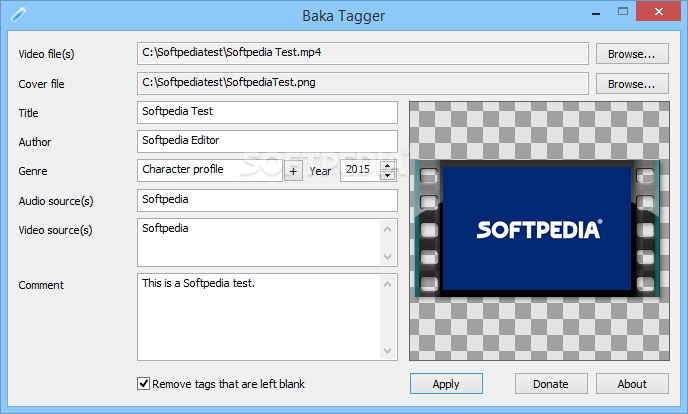This screenshot has width=688, height=414.
Task: Browse for a cover file
Action: click(x=632, y=84)
